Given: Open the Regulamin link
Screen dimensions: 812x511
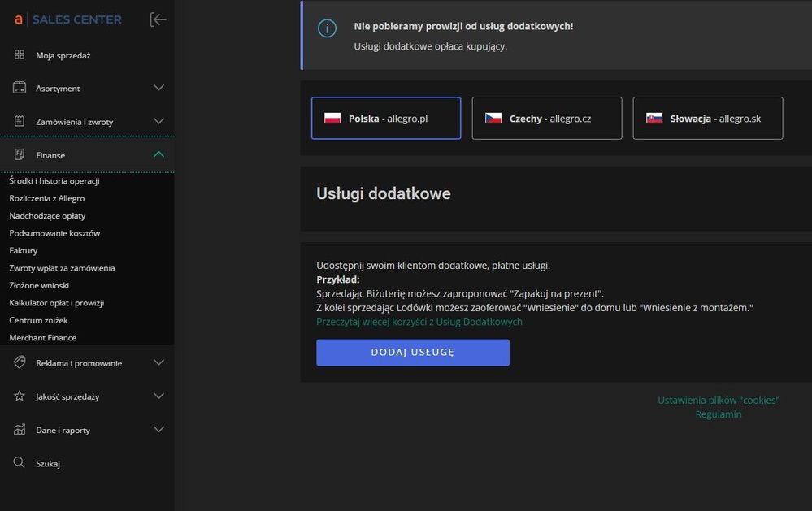Looking at the screenshot, I should pyautogui.click(x=719, y=414).
